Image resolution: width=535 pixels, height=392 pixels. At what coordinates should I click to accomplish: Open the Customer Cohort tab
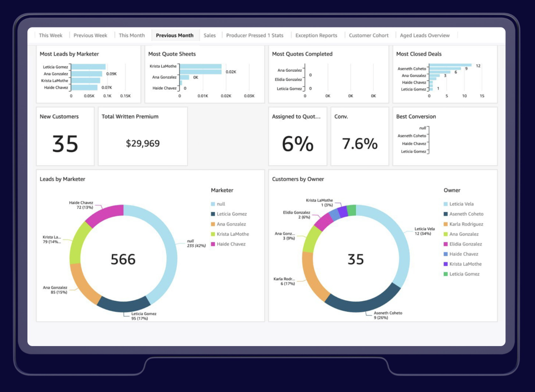pyautogui.click(x=368, y=35)
